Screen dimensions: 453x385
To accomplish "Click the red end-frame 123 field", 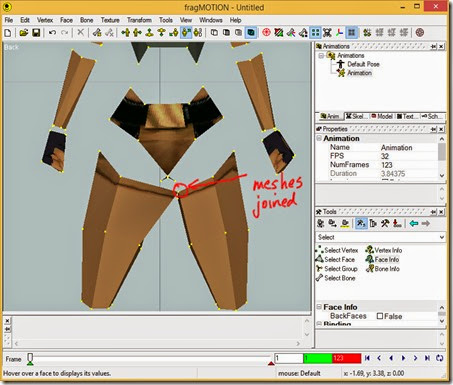I will [347, 358].
